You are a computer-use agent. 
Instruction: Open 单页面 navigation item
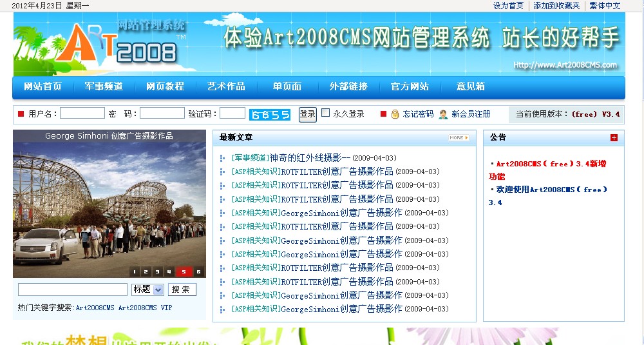[287, 86]
